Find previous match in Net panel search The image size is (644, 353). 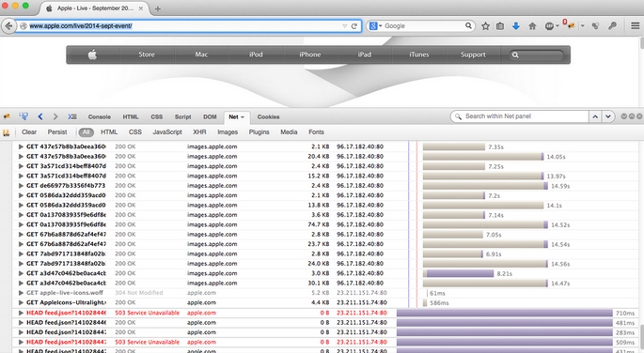(595, 116)
